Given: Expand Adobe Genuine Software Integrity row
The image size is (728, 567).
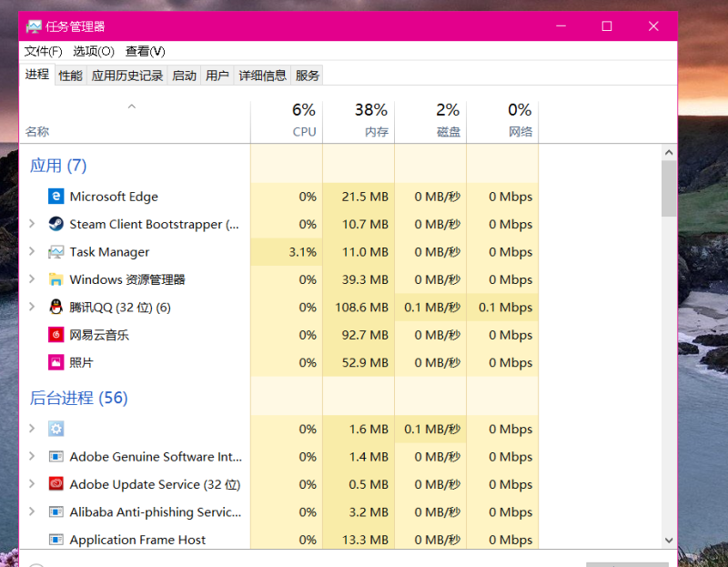Looking at the screenshot, I should pyautogui.click(x=32, y=456).
